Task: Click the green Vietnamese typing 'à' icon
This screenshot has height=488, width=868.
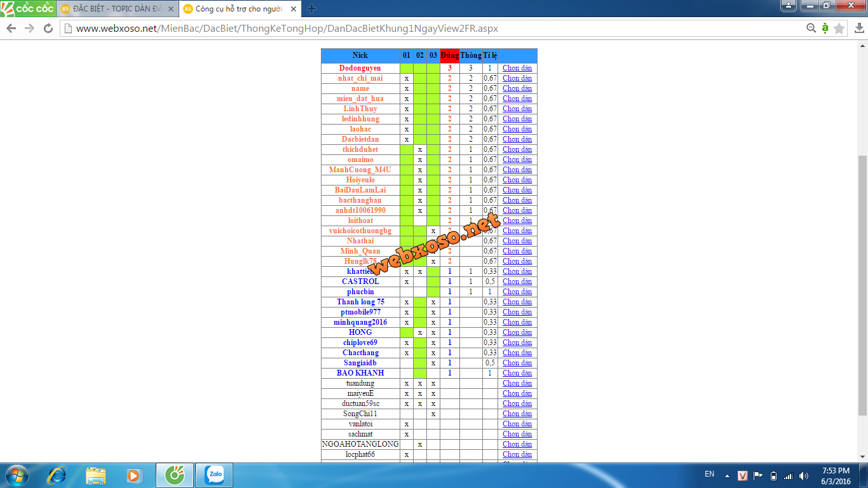Action: point(825,28)
